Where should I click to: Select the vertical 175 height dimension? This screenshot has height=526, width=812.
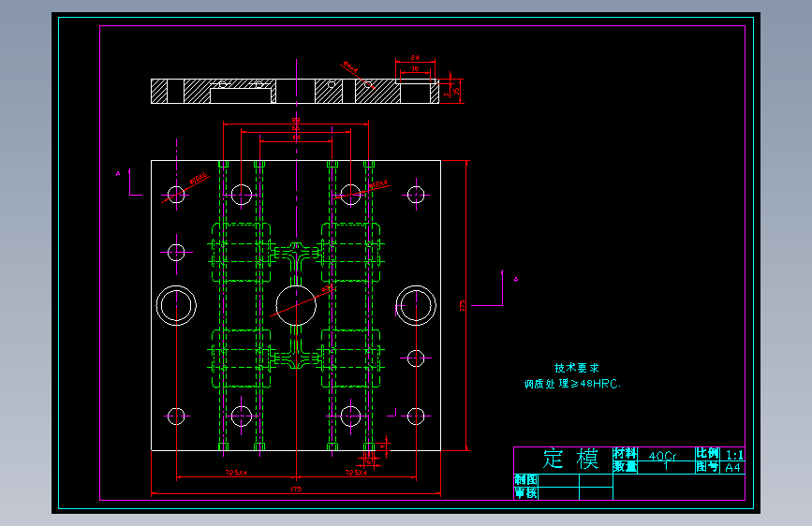[462, 305]
